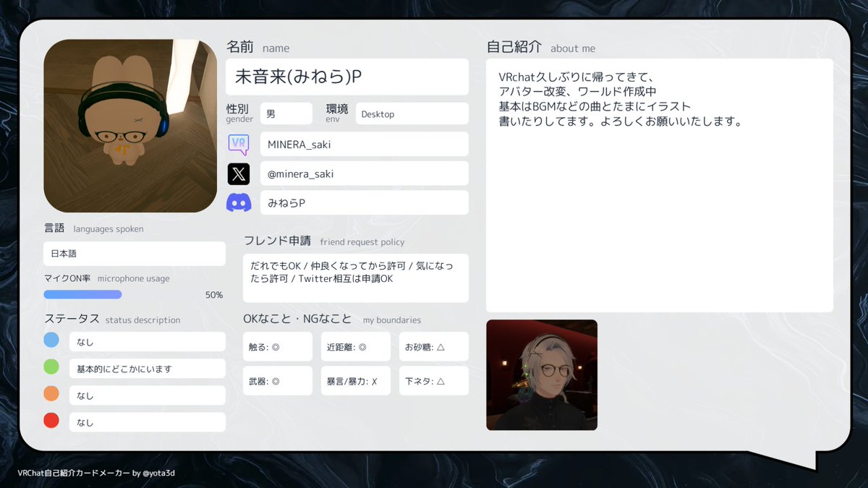Select the orange status circle
Viewport: 868px width, 488px height.
point(51,393)
